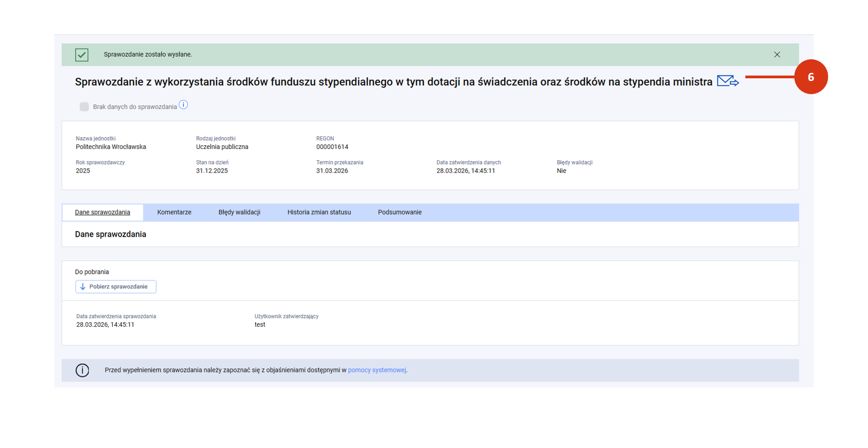Go to the Podsumowanie tab

pos(400,212)
